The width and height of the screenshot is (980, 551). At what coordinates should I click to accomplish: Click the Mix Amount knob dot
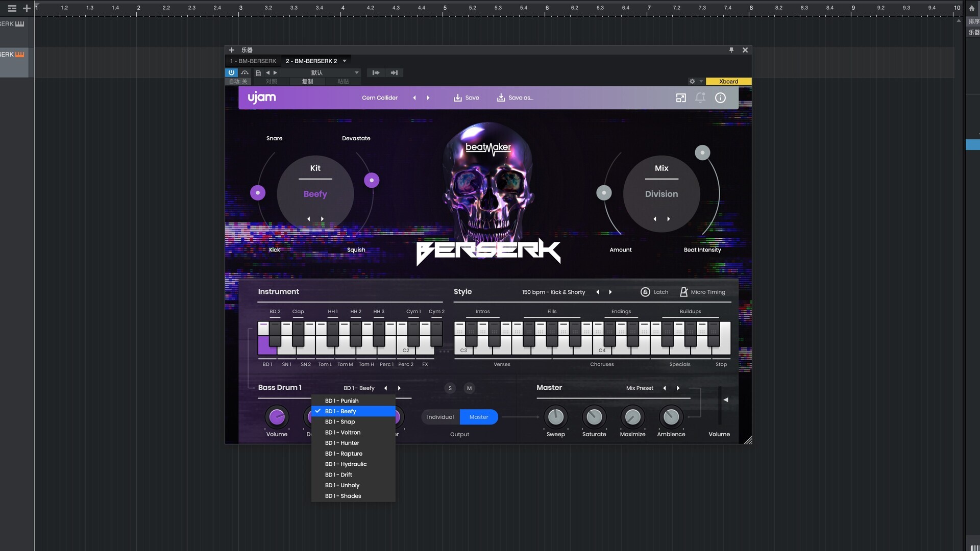tap(604, 193)
